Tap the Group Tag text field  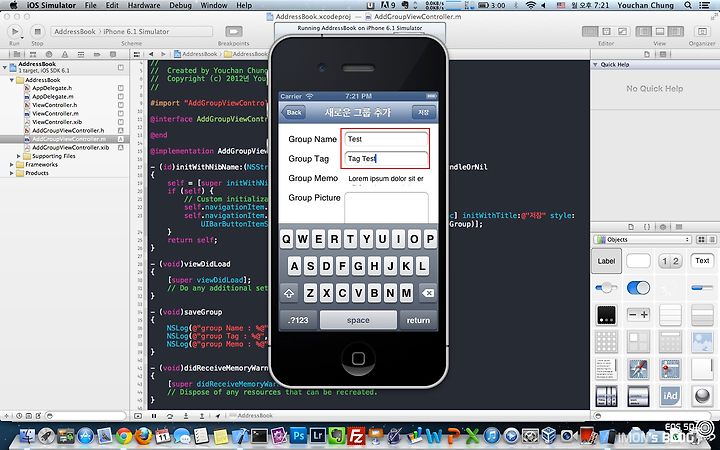pyautogui.click(x=386, y=158)
